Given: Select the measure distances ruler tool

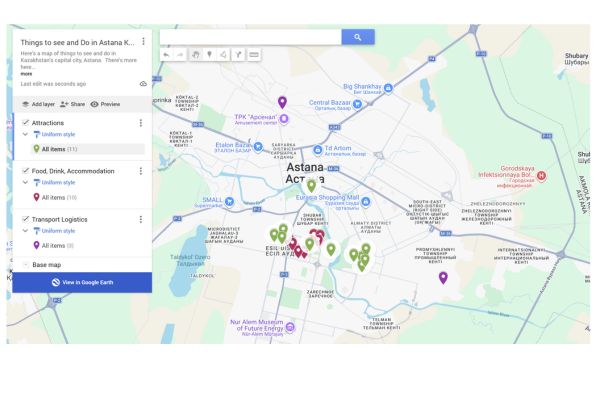Looking at the screenshot, I should [x=254, y=55].
